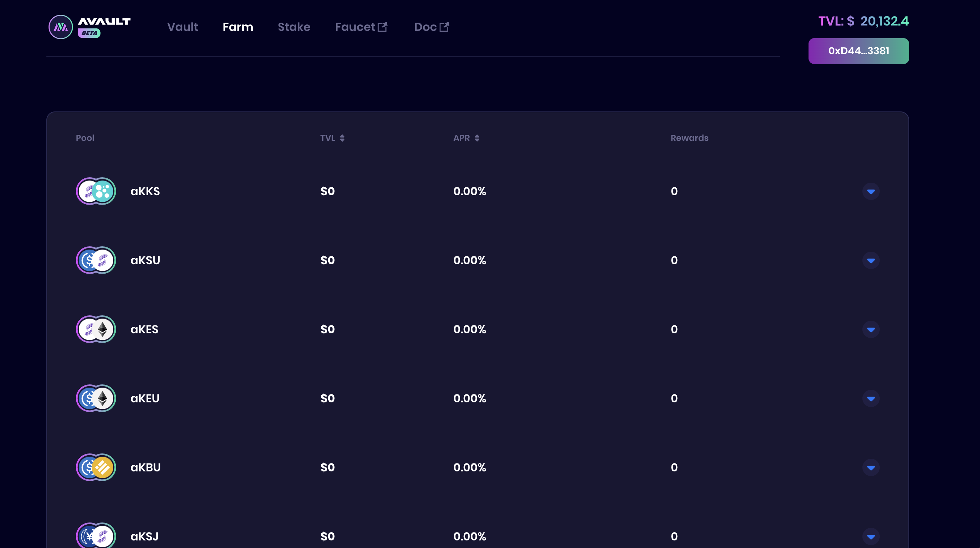Expand the aKEU pool dropdown arrow
Viewport: 980px width, 548px height.
(870, 399)
